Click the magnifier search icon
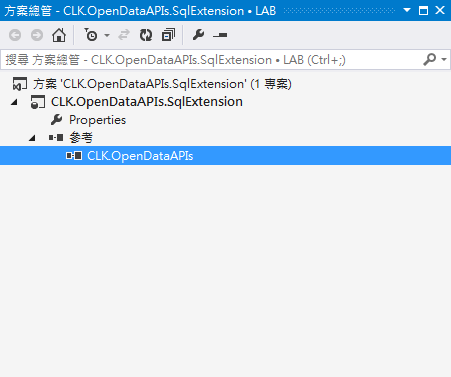The width and height of the screenshot is (451, 377). (x=430, y=60)
